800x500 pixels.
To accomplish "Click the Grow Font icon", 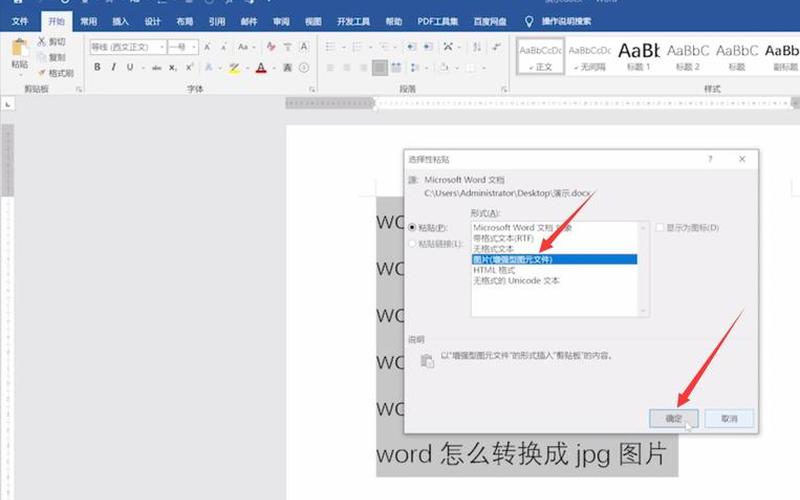I will pos(207,47).
